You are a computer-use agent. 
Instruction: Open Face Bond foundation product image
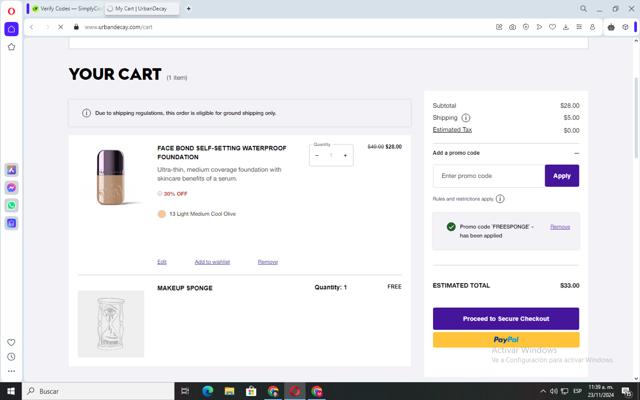pyautogui.click(x=110, y=177)
